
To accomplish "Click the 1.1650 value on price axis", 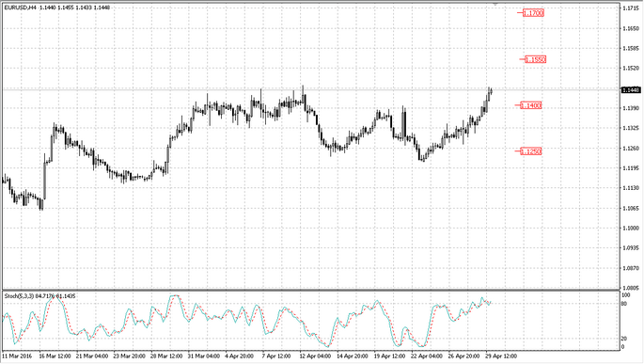I will pos(631,28).
